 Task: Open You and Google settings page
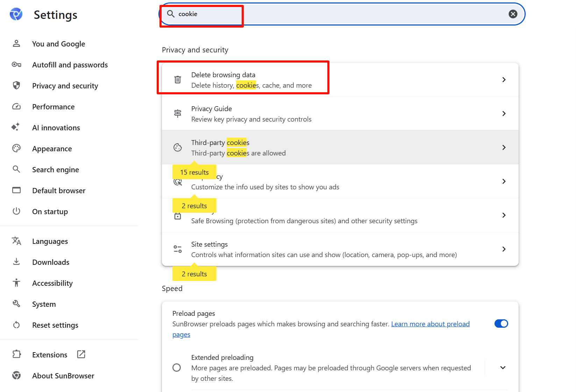(x=58, y=44)
